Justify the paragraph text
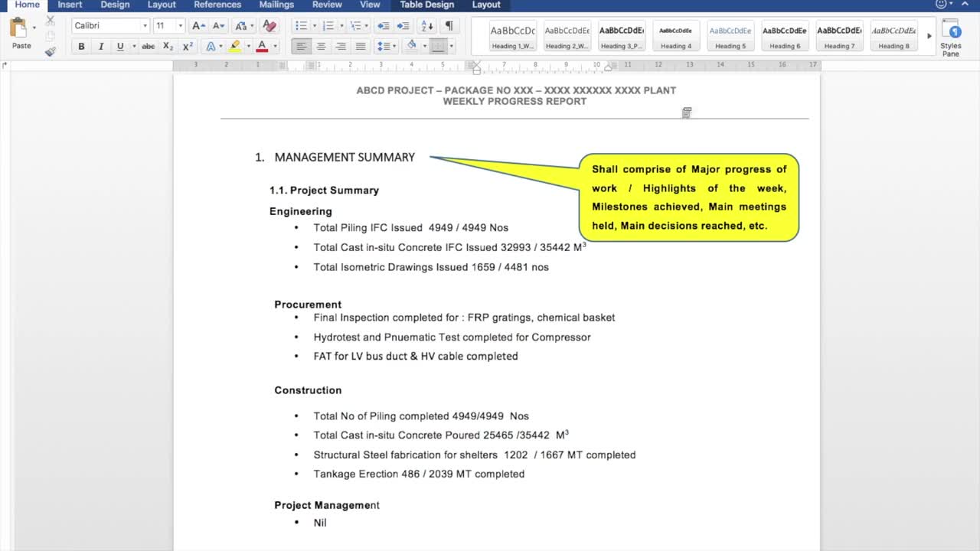Screen dimensions: 980x551 tap(361, 47)
